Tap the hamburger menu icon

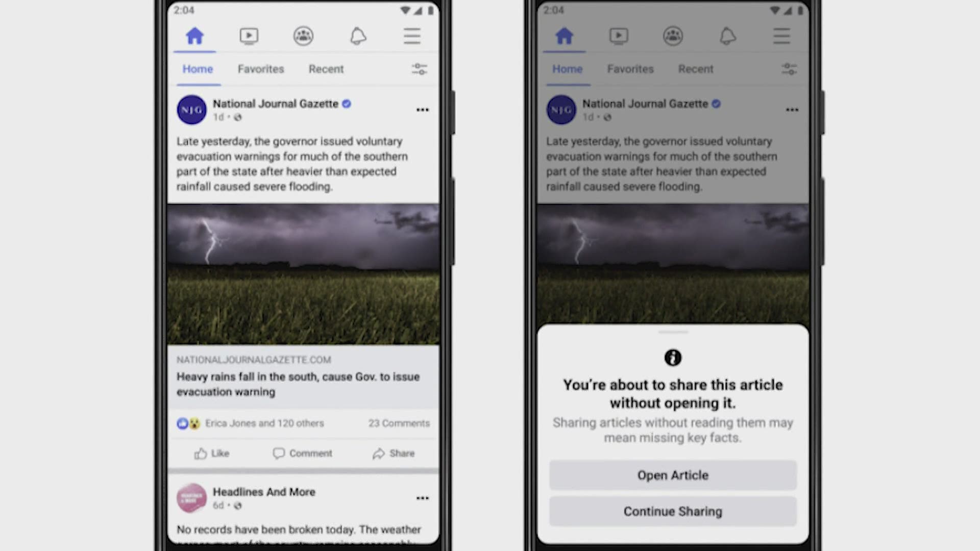[411, 36]
